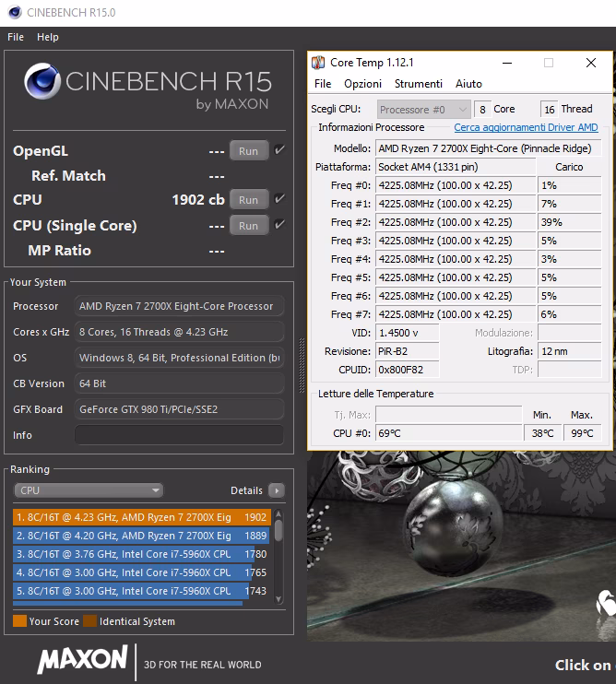Screen dimensions: 616x684
Task: Click the Litografia 12 nm value
Action: [569, 351]
